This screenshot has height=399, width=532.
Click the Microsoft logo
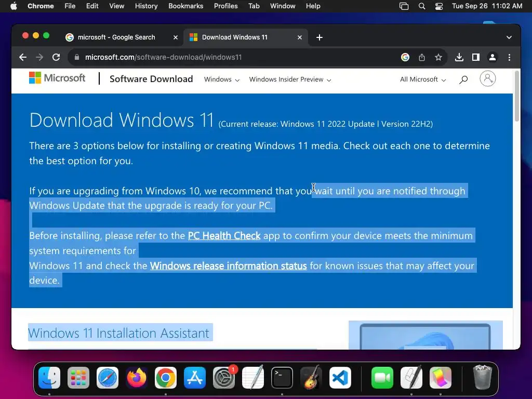point(57,78)
